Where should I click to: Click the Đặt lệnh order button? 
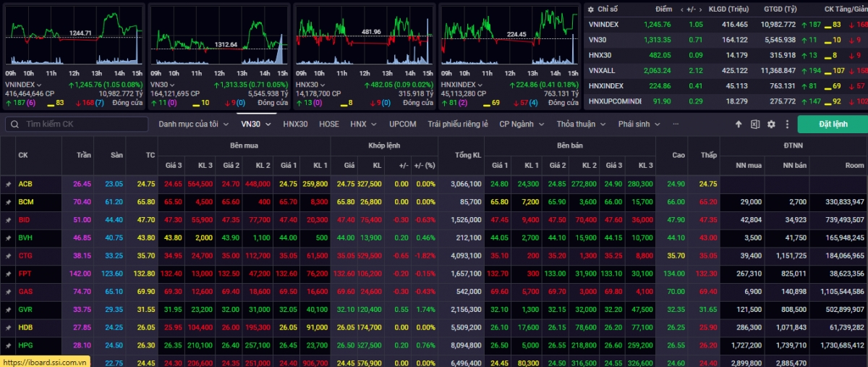(833, 125)
